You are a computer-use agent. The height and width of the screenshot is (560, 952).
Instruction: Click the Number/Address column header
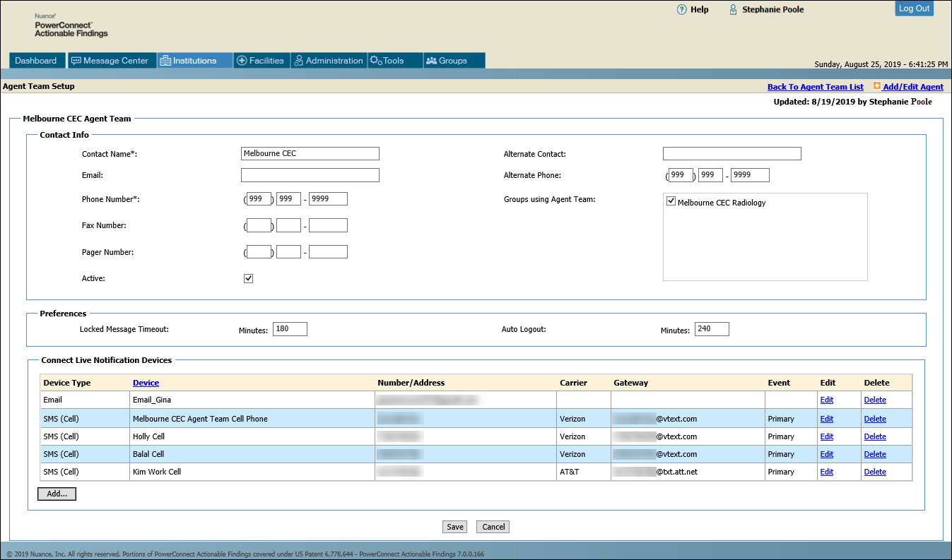coord(411,383)
